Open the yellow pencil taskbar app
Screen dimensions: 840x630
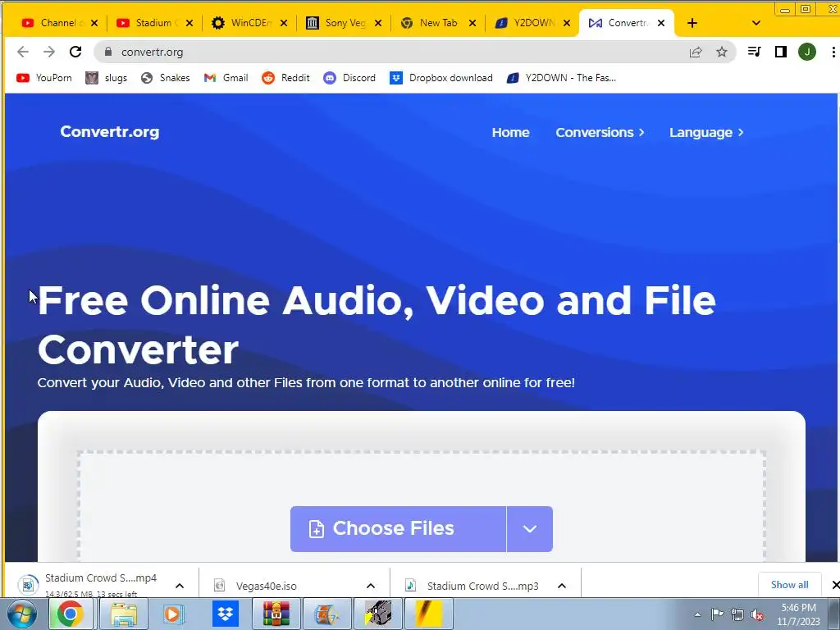[429, 614]
